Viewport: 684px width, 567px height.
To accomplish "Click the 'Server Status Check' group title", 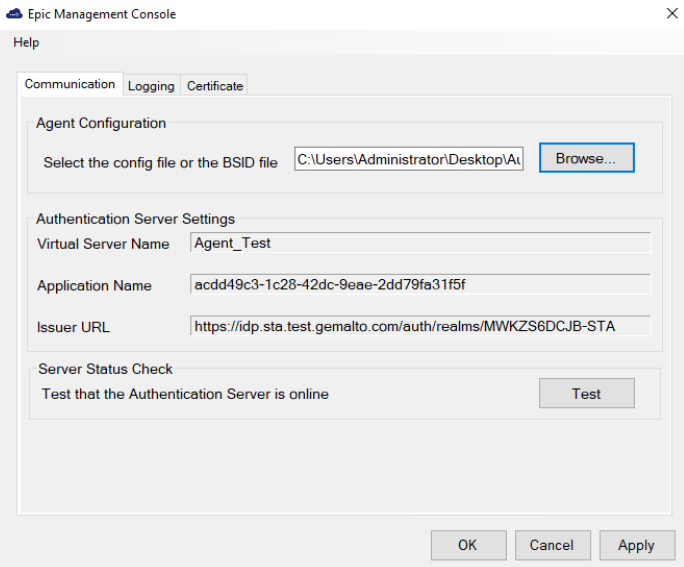I will point(105,369).
